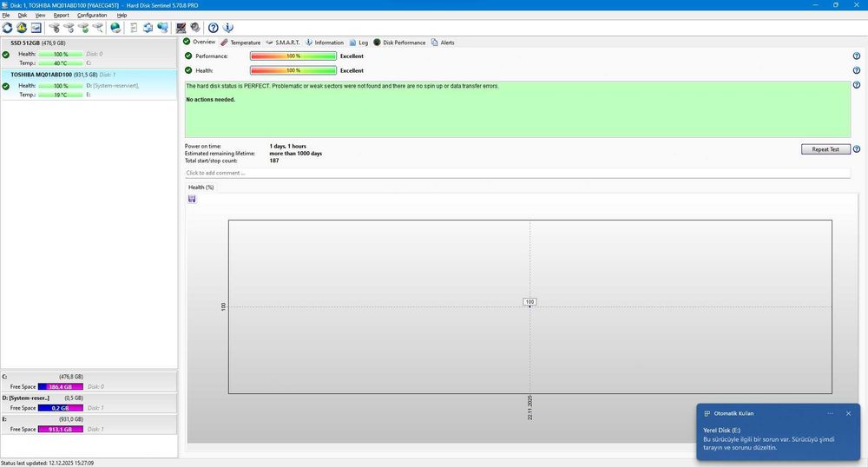The height and width of the screenshot is (467, 868).
Task: Click SSD 512GB health 100 % bar
Action: pyautogui.click(x=61, y=54)
